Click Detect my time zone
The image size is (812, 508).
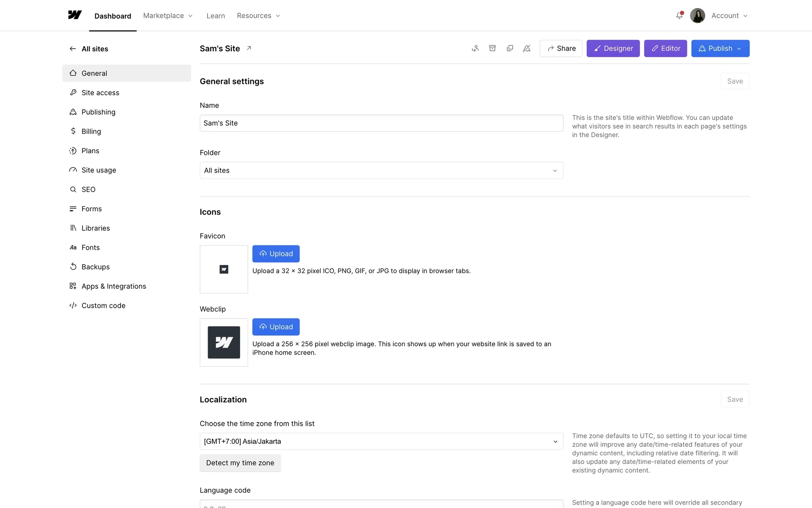pyautogui.click(x=240, y=463)
